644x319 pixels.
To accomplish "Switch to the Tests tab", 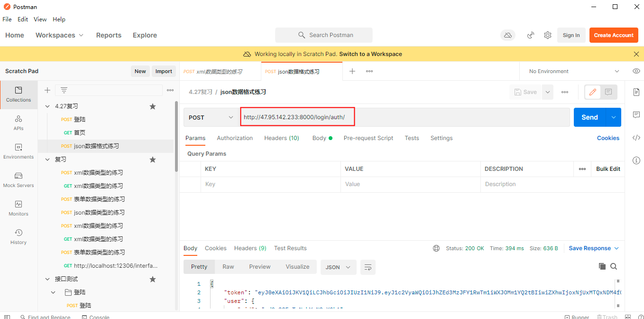I will 412,138.
